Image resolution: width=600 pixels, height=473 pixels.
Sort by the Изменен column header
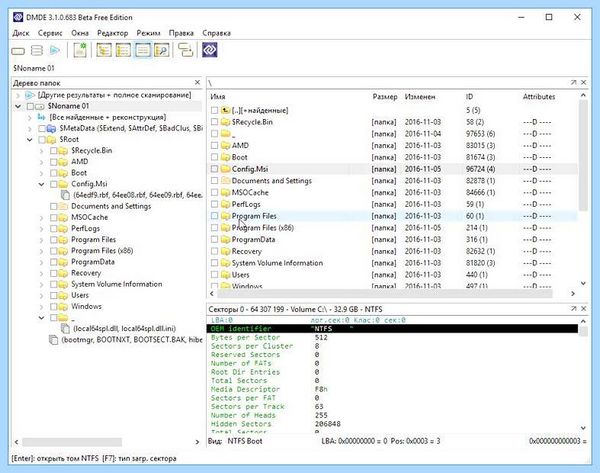click(420, 97)
